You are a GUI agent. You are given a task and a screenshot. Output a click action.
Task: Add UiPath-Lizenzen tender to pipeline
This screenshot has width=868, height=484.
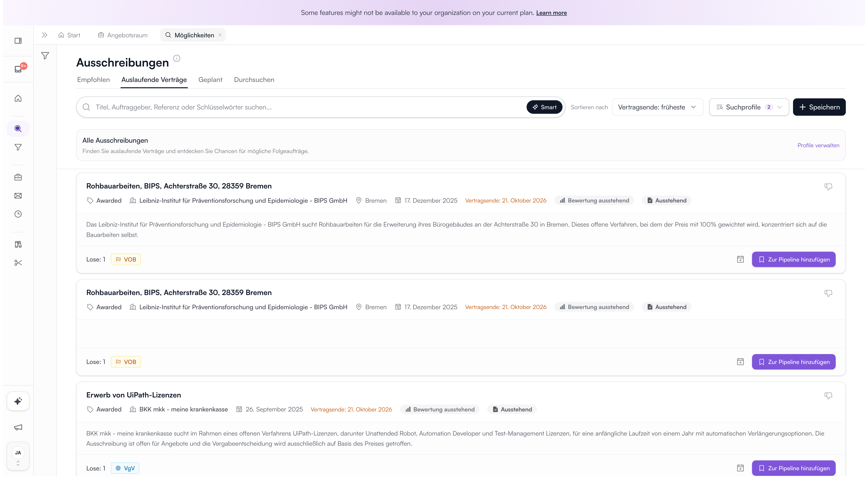(x=793, y=468)
